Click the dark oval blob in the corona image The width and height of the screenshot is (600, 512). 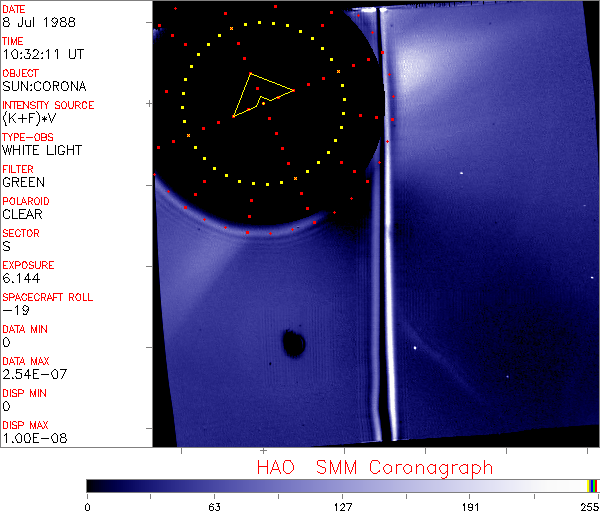293,343
